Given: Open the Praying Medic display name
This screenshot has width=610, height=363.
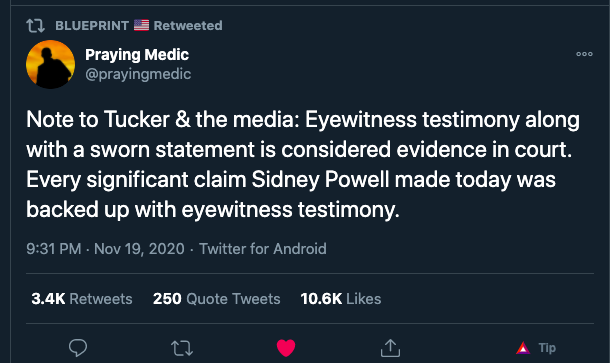Looking at the screenshot, I should 137,55.
